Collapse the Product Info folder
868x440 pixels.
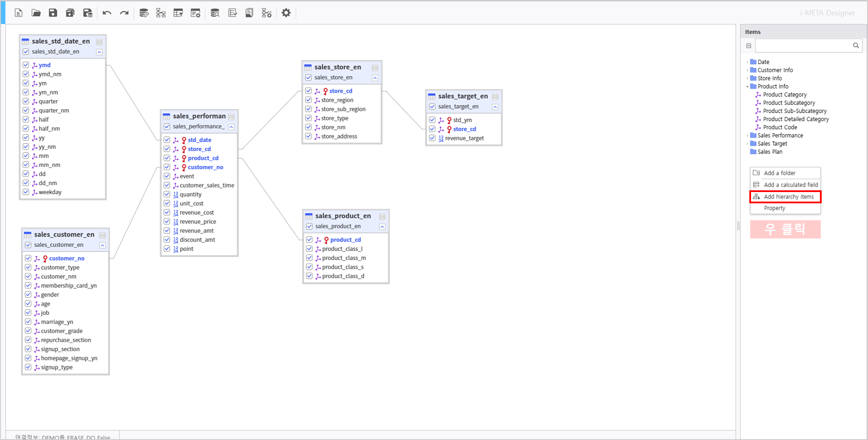(748, 87)
